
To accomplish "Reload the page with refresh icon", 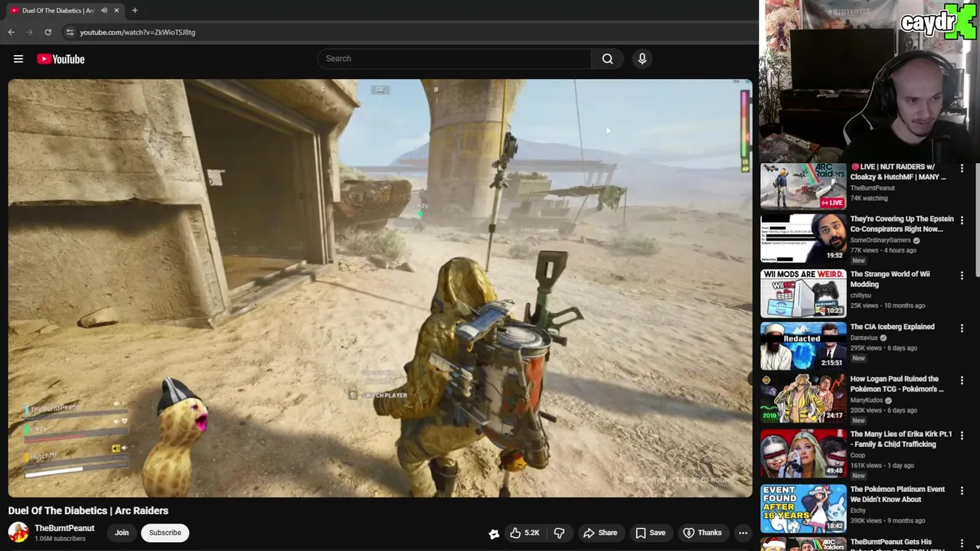I will 47,32.
